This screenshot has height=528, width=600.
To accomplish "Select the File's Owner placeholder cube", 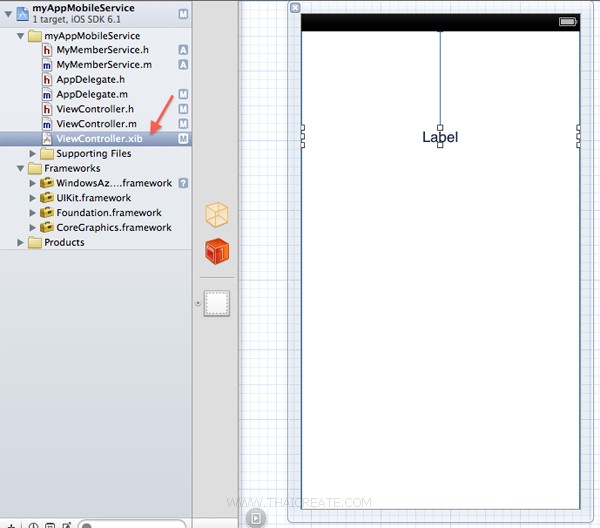I will coord(217,215).
